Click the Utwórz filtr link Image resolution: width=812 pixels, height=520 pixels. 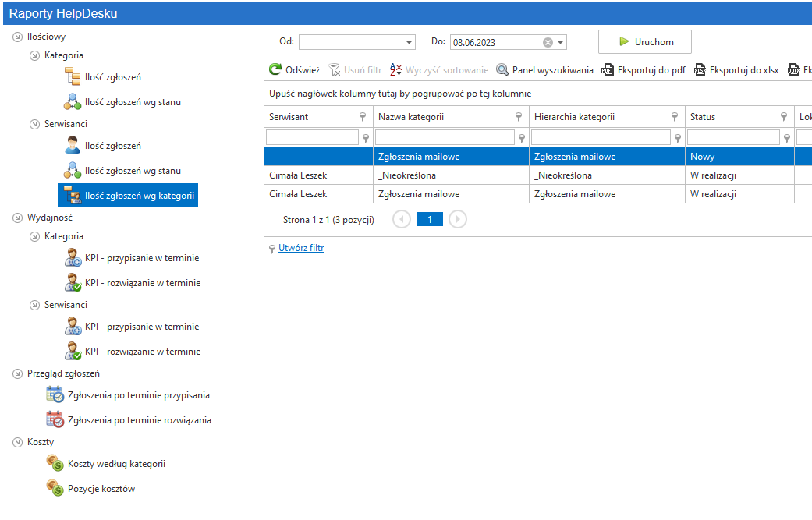[301, 248]
